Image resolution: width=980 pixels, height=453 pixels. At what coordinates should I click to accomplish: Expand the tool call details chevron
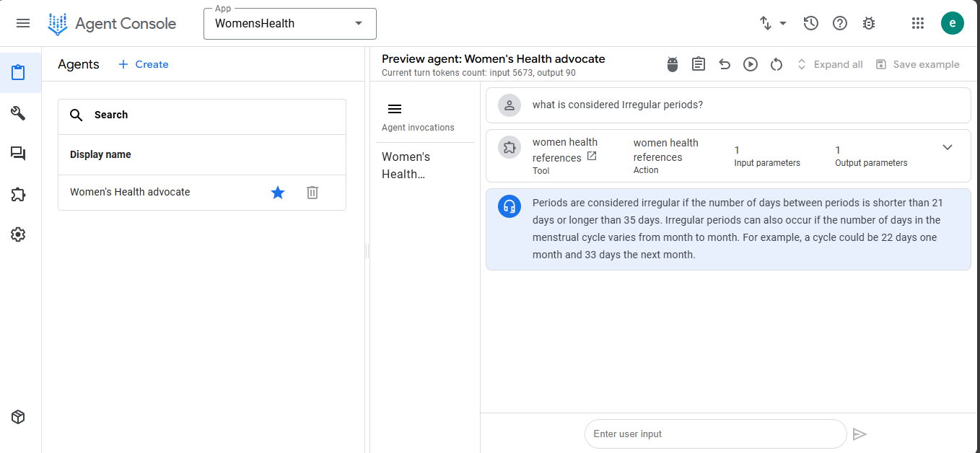[948, 147]
